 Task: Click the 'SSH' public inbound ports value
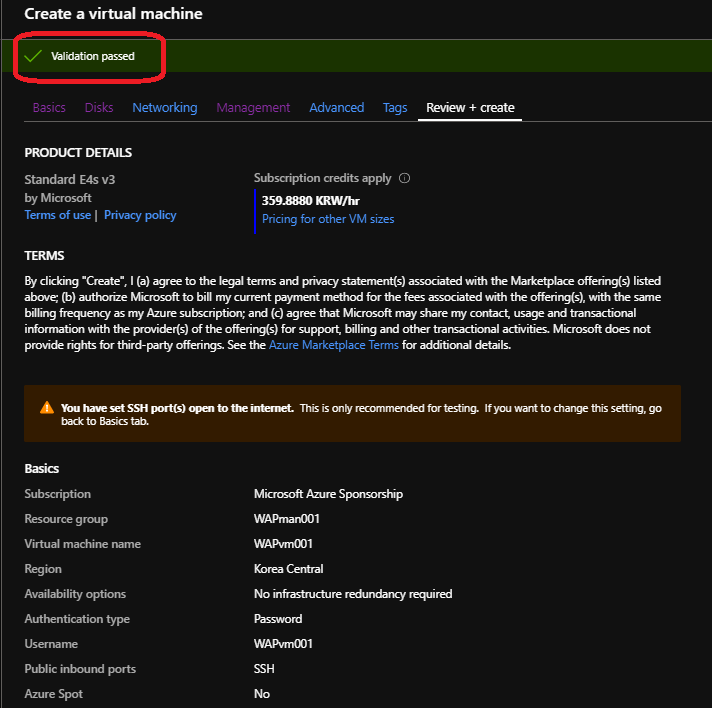pos(264,669)
